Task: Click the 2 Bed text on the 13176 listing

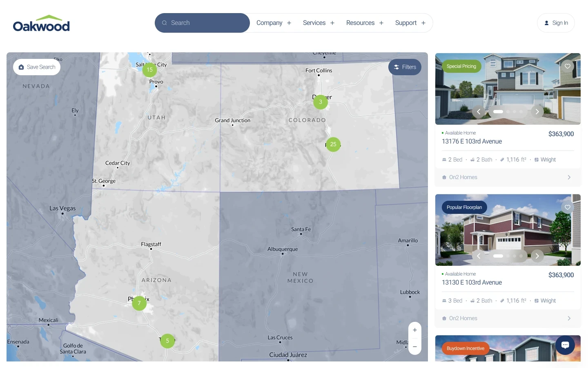Action: pyautogui.click(x=455, y=160)
